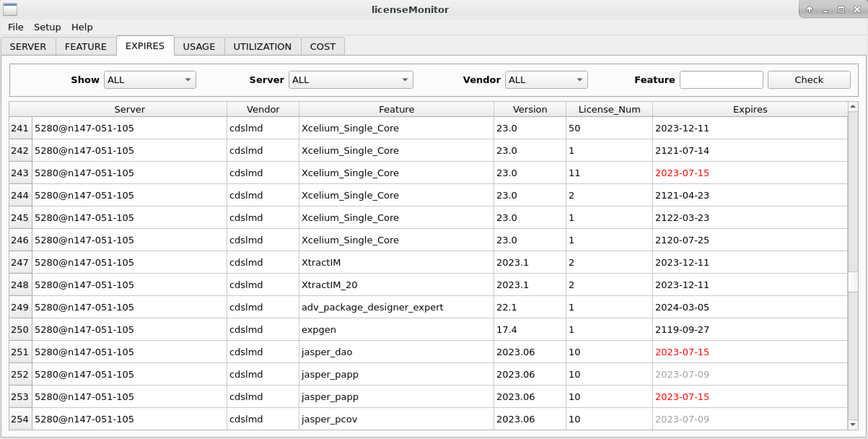Click the Feature text input field

[x=721, y=80]
